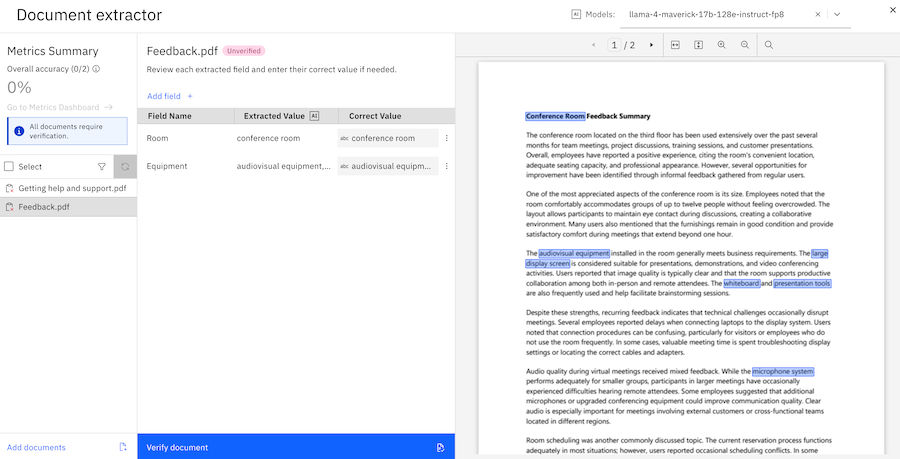
Task: Go to next PDF page arrow
Action: coord(651,45)
